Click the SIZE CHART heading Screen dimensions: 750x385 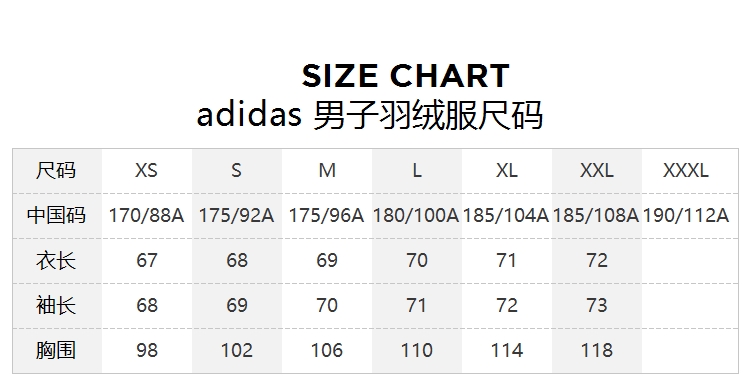[406, 76]
